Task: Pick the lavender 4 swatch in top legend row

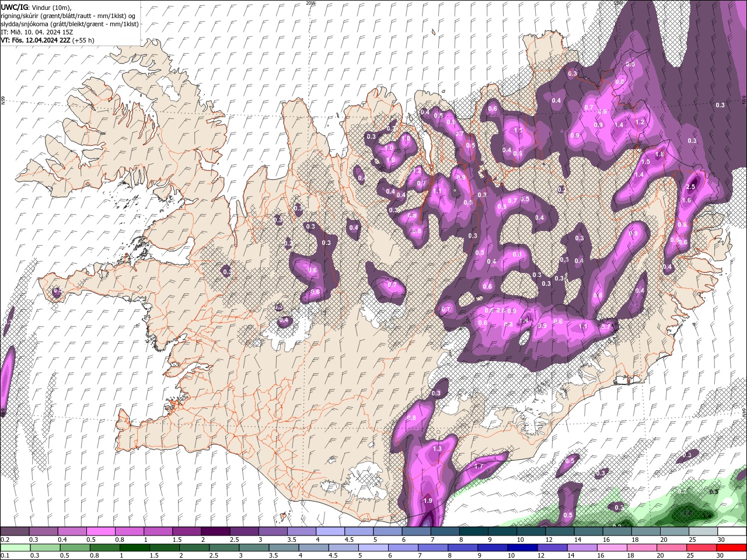Action: (x=330, y=531)
